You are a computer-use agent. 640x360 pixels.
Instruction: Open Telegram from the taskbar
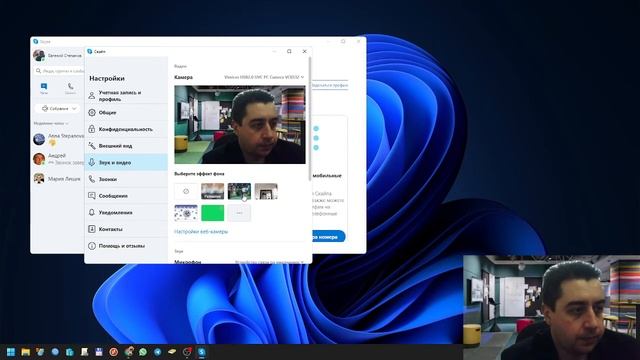(x=158, y=352)
